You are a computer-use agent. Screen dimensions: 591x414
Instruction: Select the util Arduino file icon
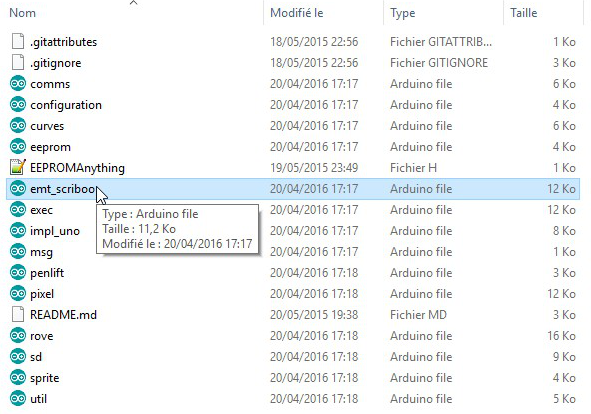click(x=18, y=399)
